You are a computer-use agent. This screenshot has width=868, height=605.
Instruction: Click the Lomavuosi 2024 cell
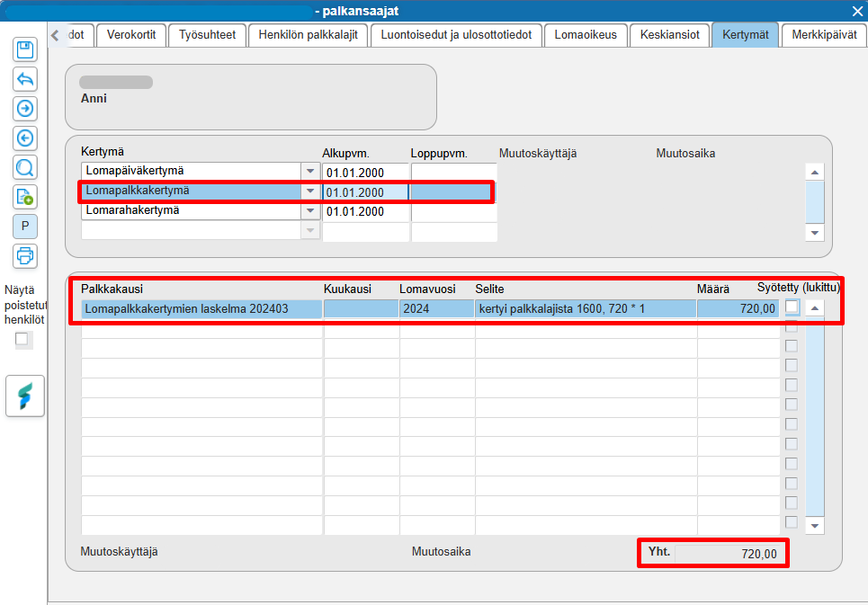click(436, 308)
